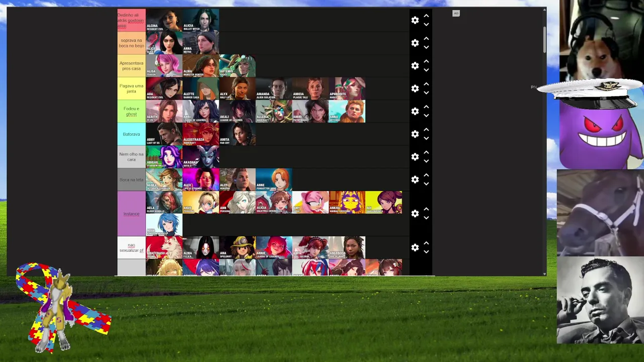Viewport: 644px width, 362px height.
Task: Select the Ana Spelunky card
Action: [x=237, y=248]
